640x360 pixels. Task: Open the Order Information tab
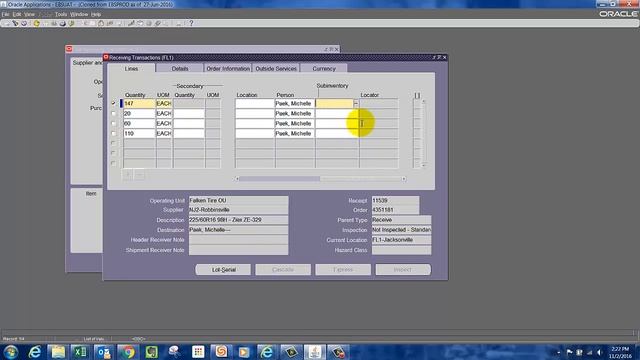[228, 69]
